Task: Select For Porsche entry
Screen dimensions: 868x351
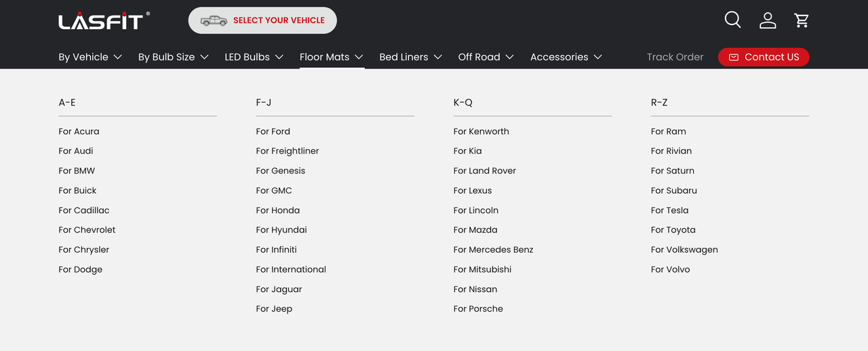Action: [x=478, y=308]
